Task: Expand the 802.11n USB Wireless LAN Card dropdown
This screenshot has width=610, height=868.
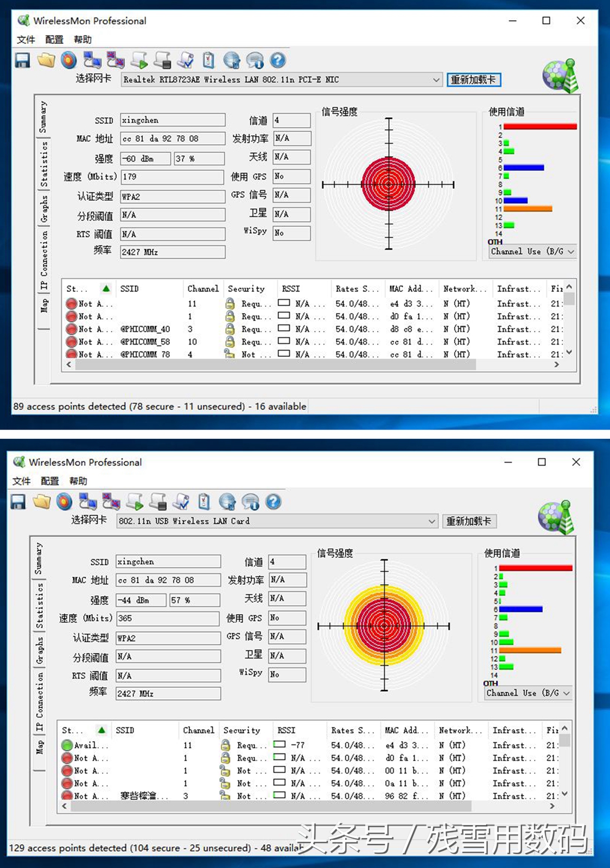Action: click(x=277, y=521)
